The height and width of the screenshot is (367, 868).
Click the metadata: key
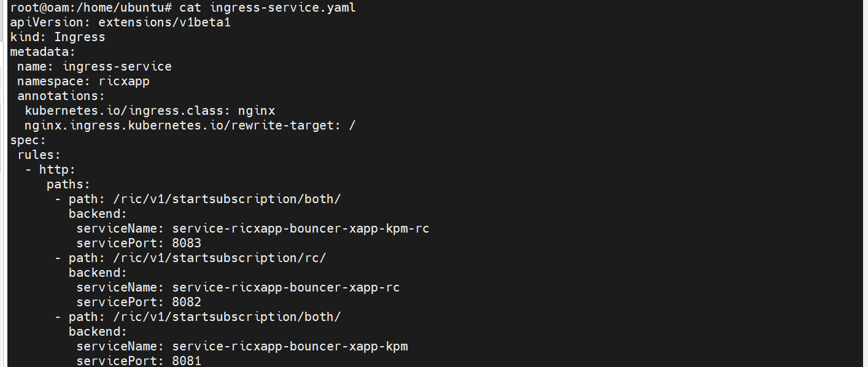(x=43, y=52)
